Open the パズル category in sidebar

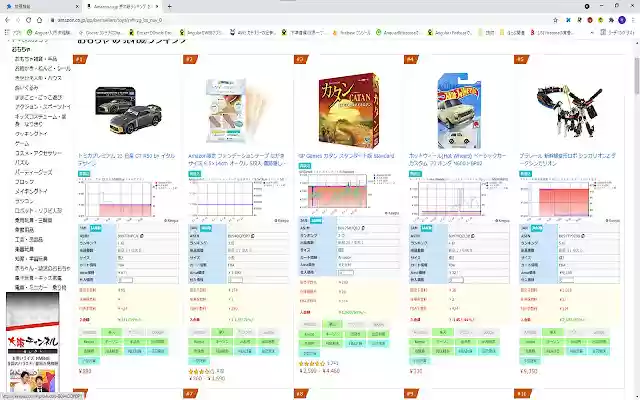click(x=22, y=162)
